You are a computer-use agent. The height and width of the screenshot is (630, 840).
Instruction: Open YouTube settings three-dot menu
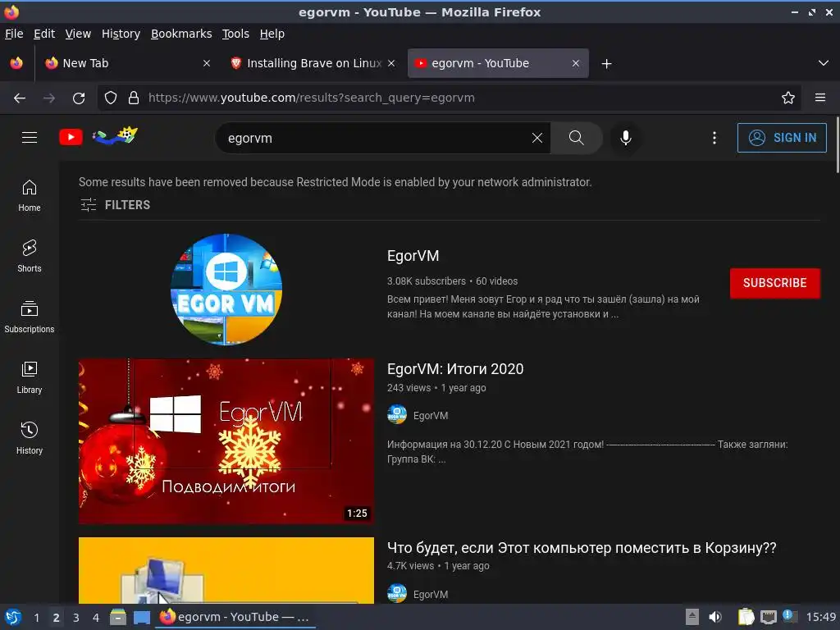point(714,138)
